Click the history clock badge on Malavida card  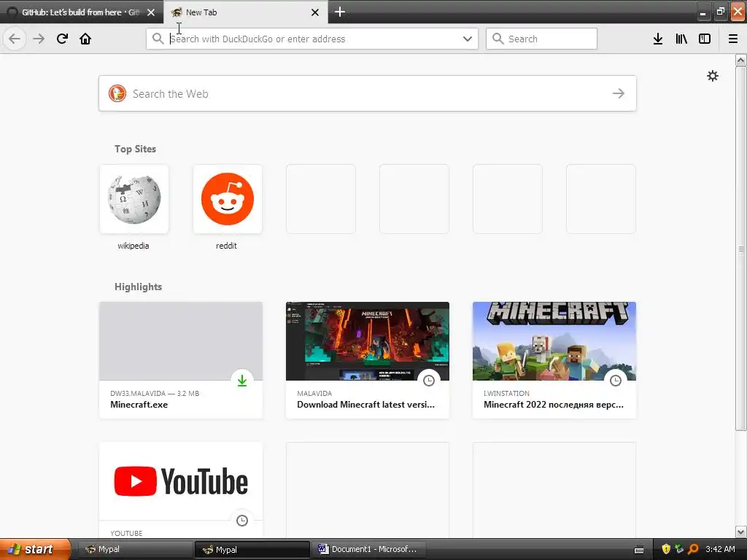coord(429,381)
